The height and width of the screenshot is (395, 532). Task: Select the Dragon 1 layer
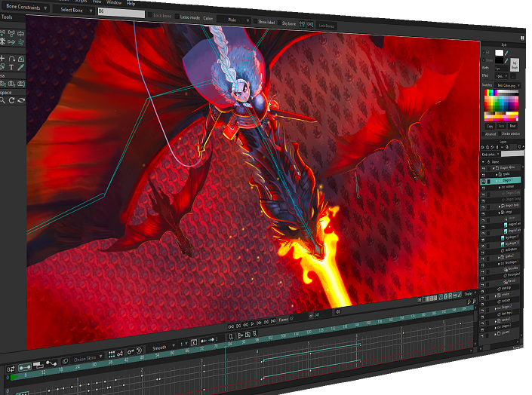tap(506, 180)
